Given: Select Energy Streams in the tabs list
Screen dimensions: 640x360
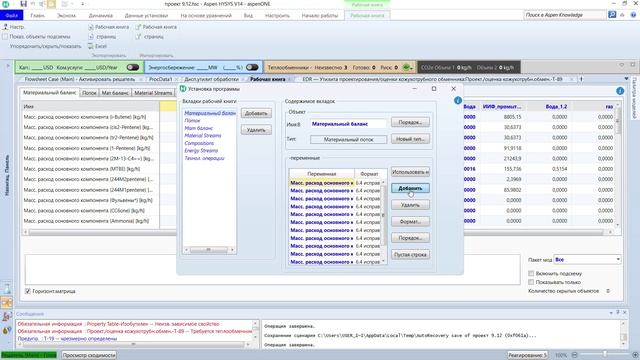Looking at the screenshot, I should (x=201, y=151).
